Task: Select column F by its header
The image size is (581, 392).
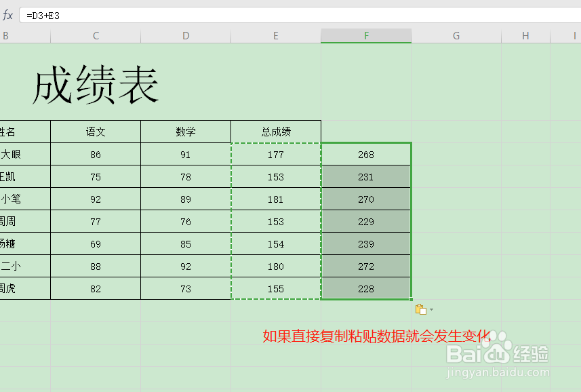Action: click(x=366, y=35)
